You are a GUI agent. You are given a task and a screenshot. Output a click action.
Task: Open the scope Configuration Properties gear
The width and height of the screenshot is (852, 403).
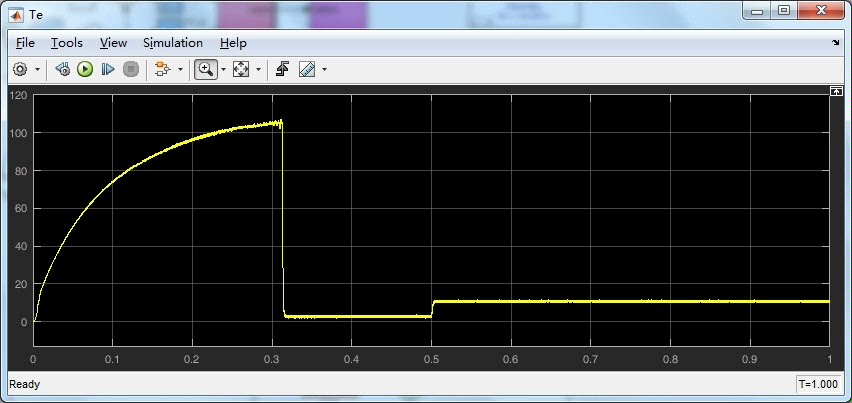[20, 70]
